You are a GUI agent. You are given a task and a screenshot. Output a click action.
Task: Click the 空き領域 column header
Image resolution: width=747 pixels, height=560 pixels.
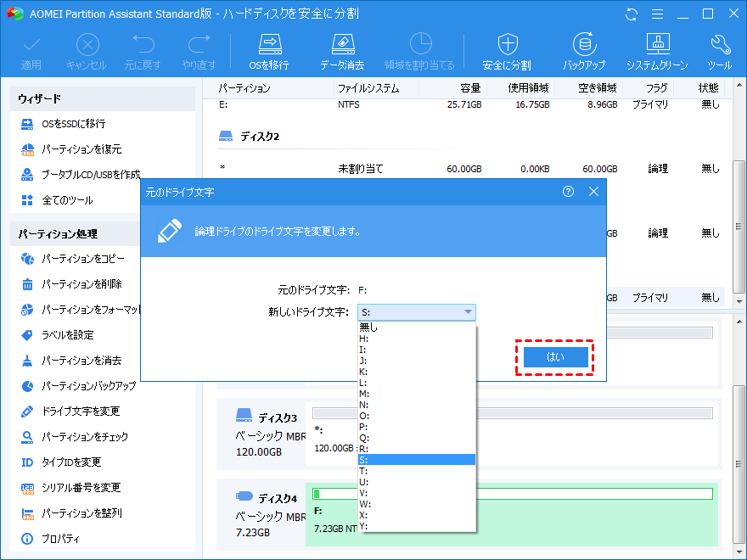coord(598,88)
